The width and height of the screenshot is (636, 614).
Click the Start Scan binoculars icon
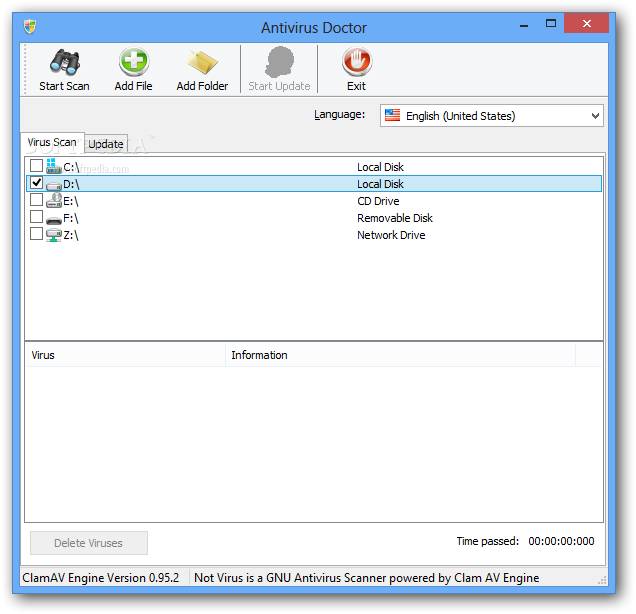point(64,62)
